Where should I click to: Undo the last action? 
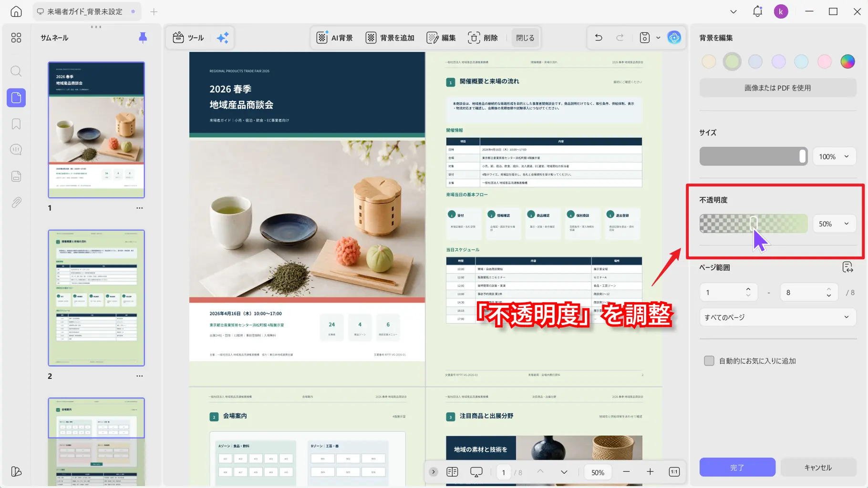[x=599, y=38]
